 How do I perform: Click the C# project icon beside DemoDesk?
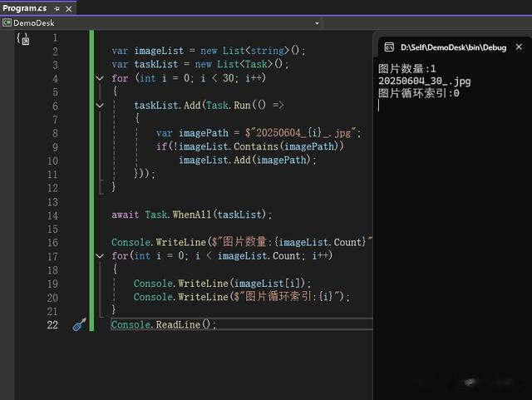pyautogui.click(x=7, y=22)
